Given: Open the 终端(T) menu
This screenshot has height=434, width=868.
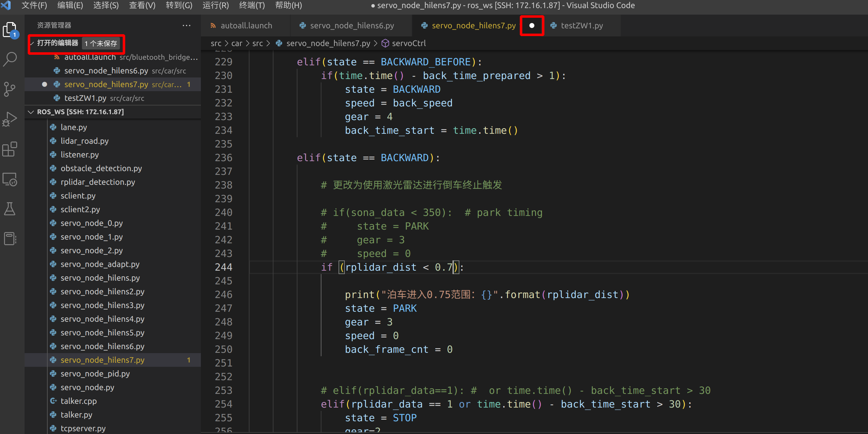Looking at the screenshot, I should pos(251,5).
